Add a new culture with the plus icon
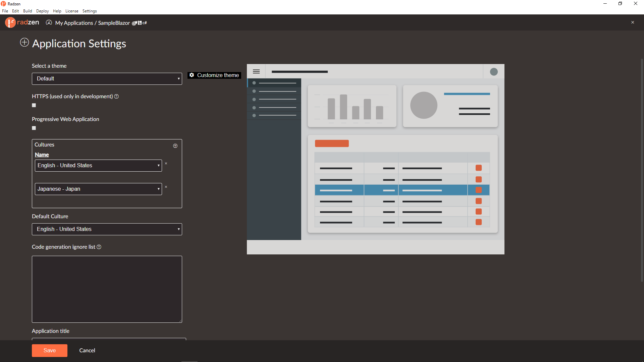The width and height of the screenshot is (644, 362). (x=175, y=146)
